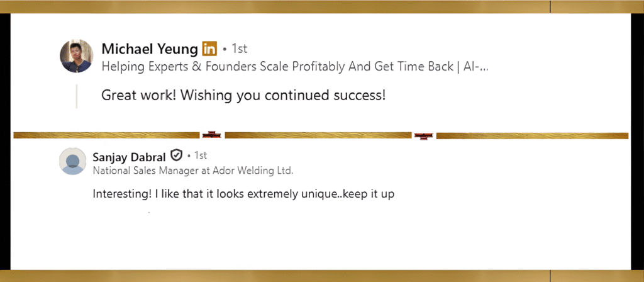
Task: Click the LinkedIn badge beside Michael Yeung
Action: point(209,48)
